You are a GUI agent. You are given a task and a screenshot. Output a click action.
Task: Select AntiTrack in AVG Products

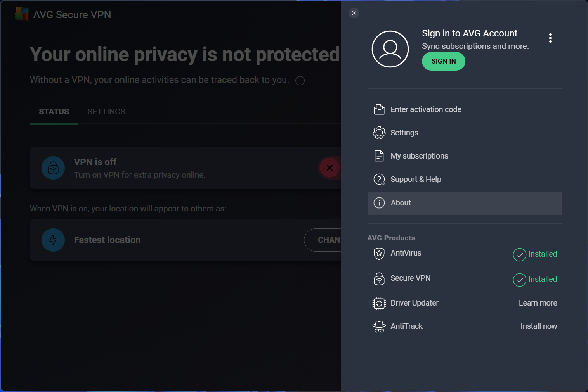point(406,326)
